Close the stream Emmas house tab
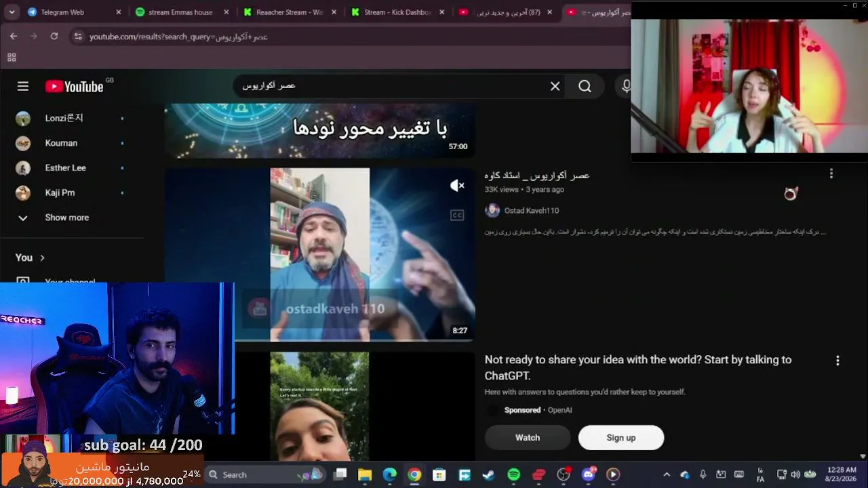This screenshot has width=868, height=488. click(x=226, y=12)
